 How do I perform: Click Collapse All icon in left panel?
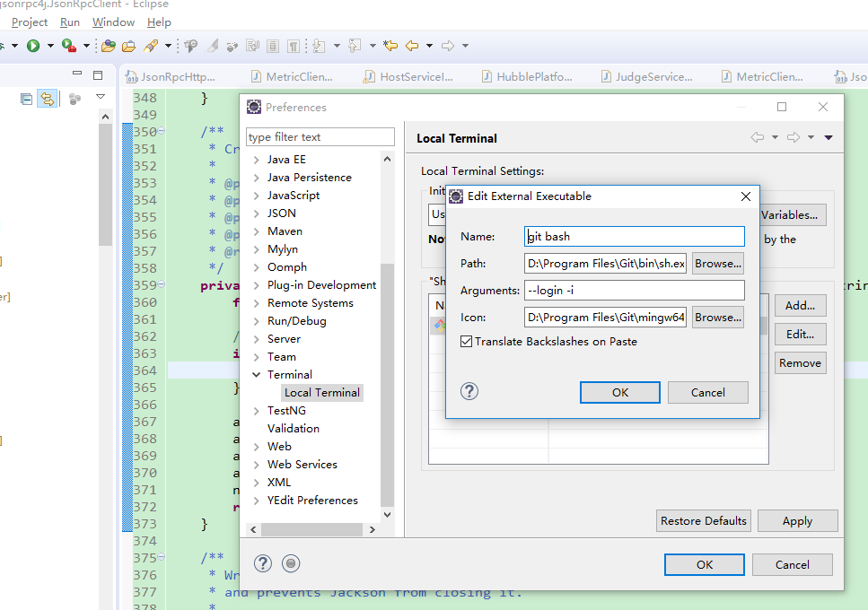click(x=27, y=99)
